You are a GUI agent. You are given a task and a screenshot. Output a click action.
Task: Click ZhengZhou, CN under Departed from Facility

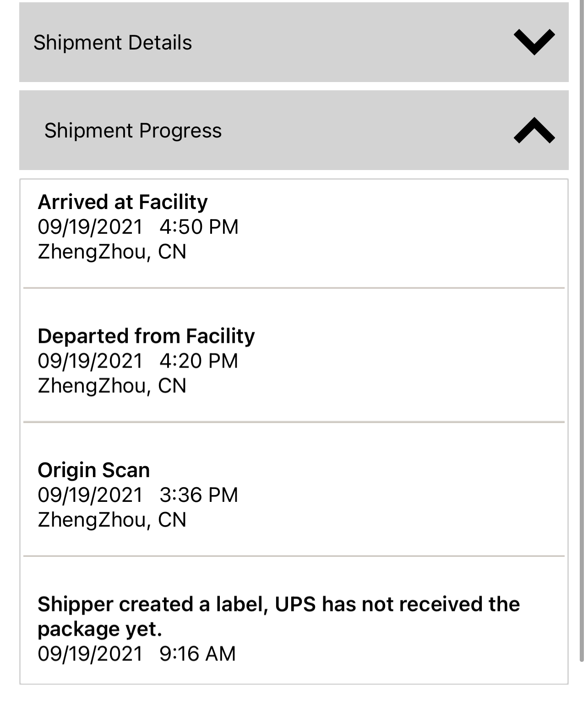(x=112, y=385)
